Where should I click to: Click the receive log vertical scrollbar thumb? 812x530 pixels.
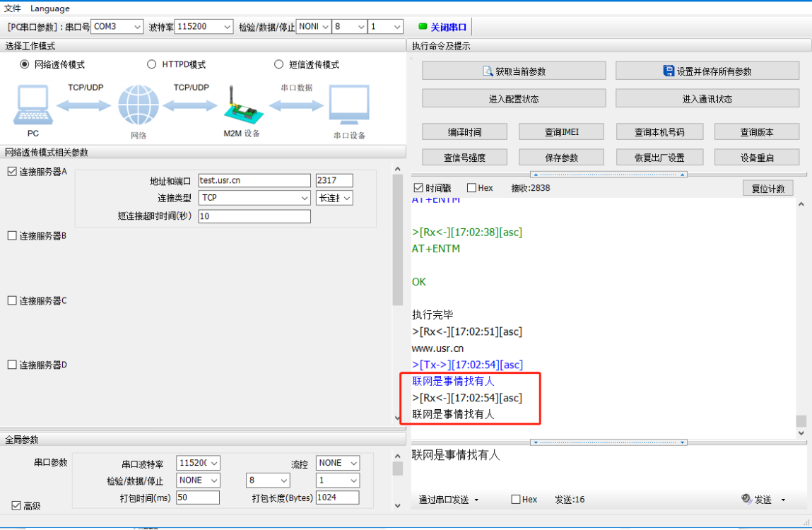[801, 421]
